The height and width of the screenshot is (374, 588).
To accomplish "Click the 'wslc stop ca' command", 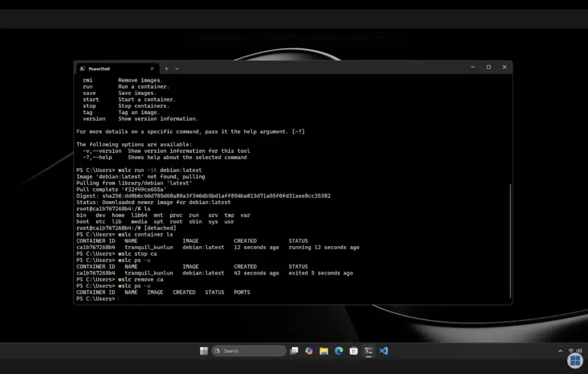I will pos(137,254).
